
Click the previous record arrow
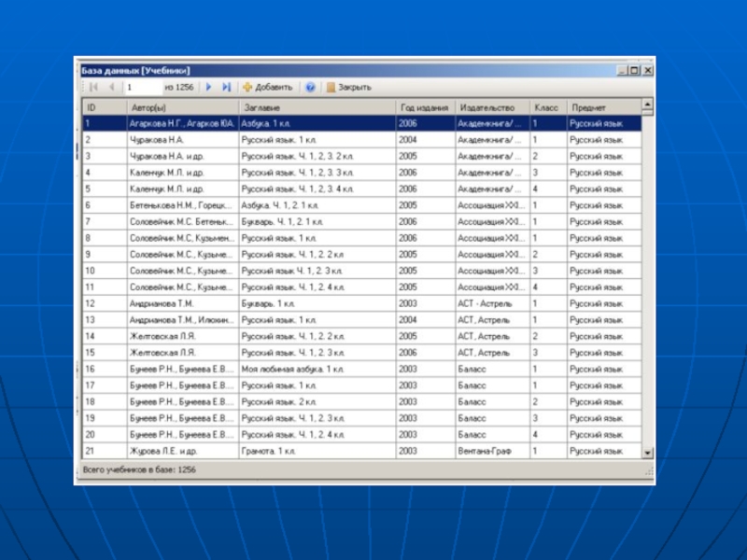coord(112,87)
